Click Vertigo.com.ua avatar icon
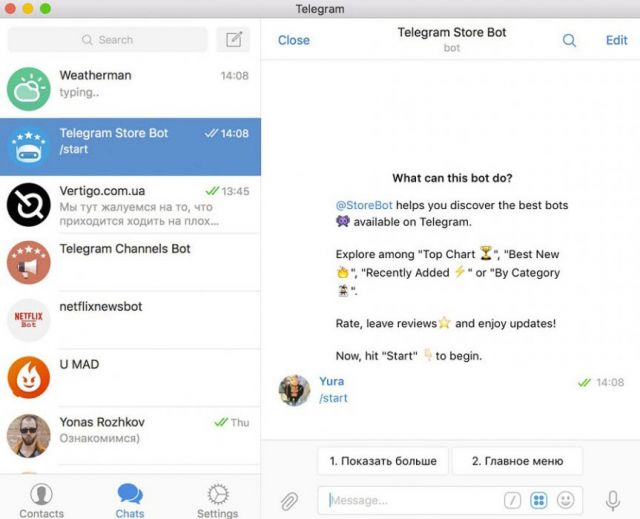Image resolution: width=640 pixels, height=519 pixels. (x=29, y=205)
